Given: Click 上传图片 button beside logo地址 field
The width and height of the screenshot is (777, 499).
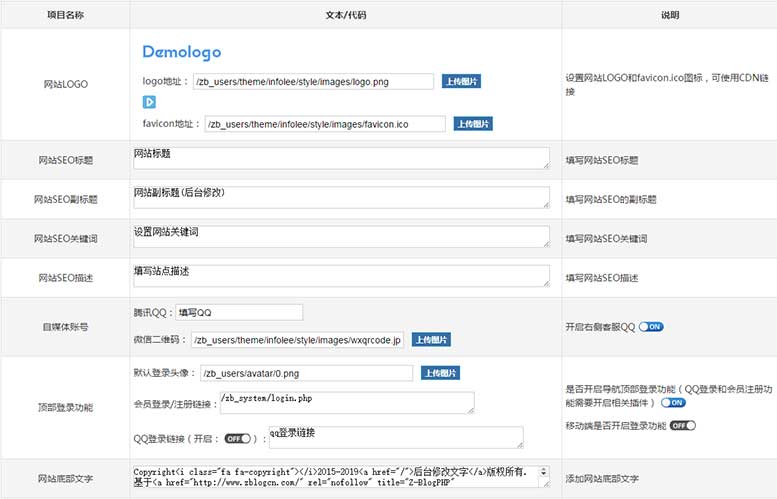Looking at the screenshot, I should [x=461, y=82].
